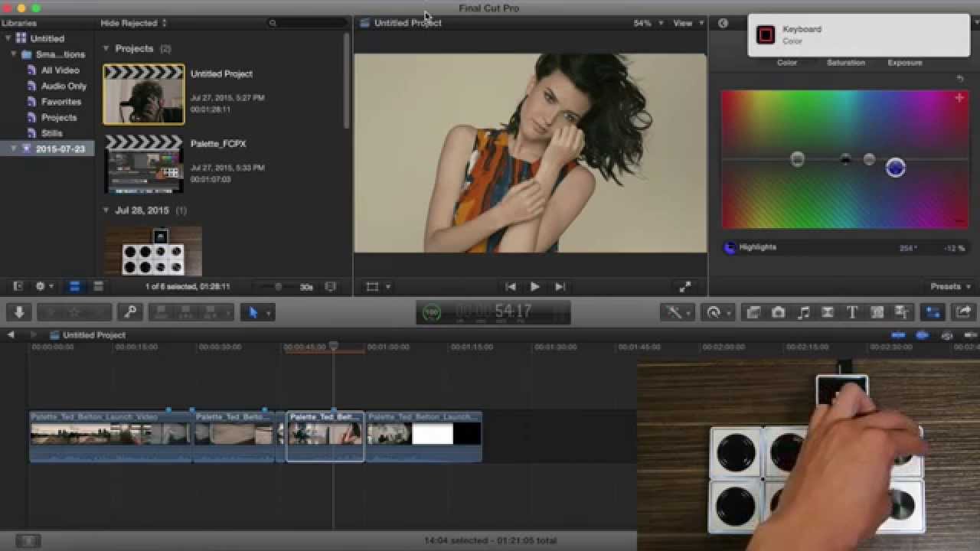Toggle the Timeline Index button
The height and width of the screenshot is (551, 980).
pyautogui.click(x=28, y=540)
